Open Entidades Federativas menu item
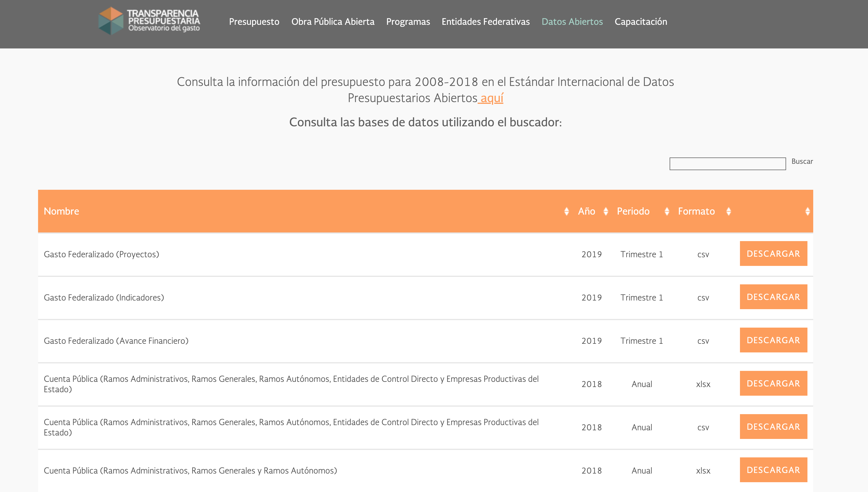The width and height of the screenshot is (868, 492). (x=486, y=22)
